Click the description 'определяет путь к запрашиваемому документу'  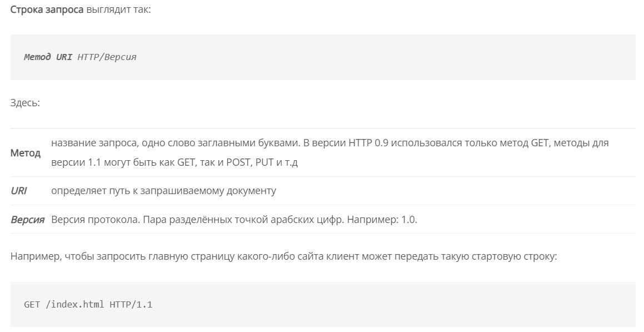[163, 191]
